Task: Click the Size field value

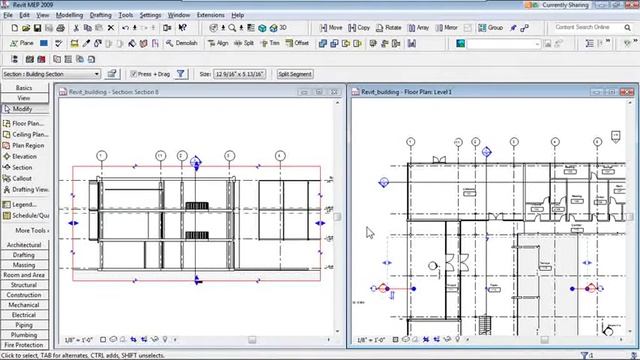Action: coord(240,74)
